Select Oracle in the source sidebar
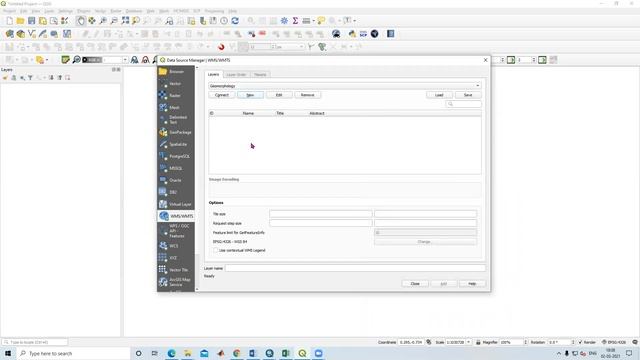 tap(176, 180)
